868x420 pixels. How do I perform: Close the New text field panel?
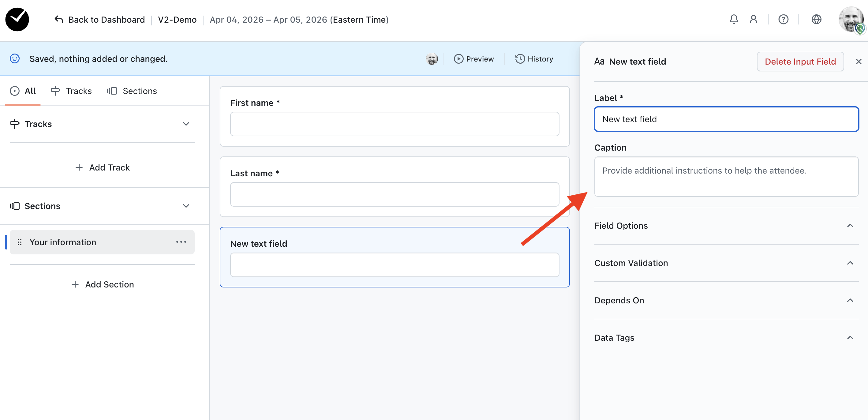point(858,62)
